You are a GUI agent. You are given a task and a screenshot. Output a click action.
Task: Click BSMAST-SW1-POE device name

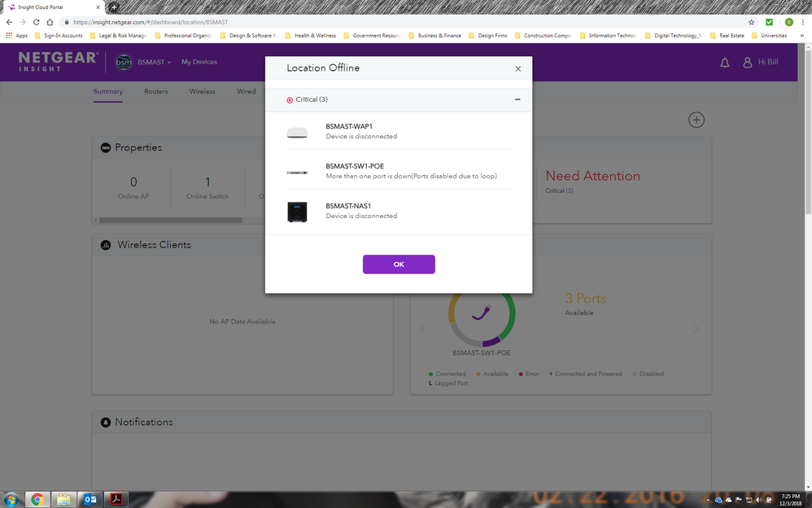pos(355,166)
